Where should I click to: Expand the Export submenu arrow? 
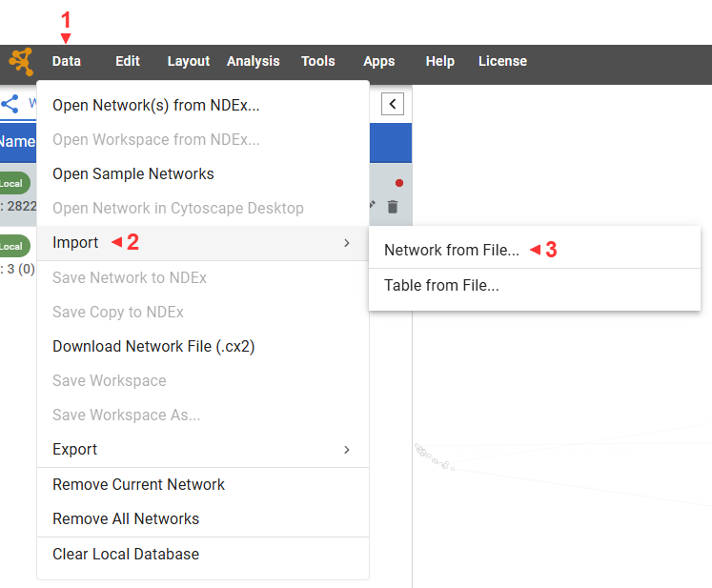click(347, 450)
